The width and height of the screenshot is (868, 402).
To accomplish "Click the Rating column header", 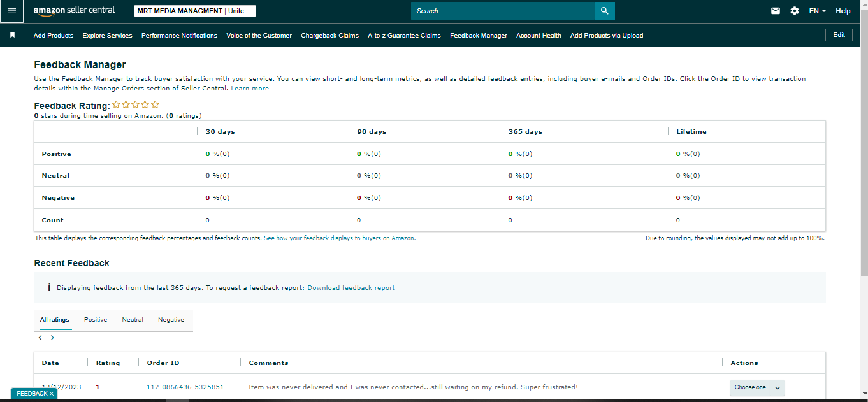I will coord(108,363).
